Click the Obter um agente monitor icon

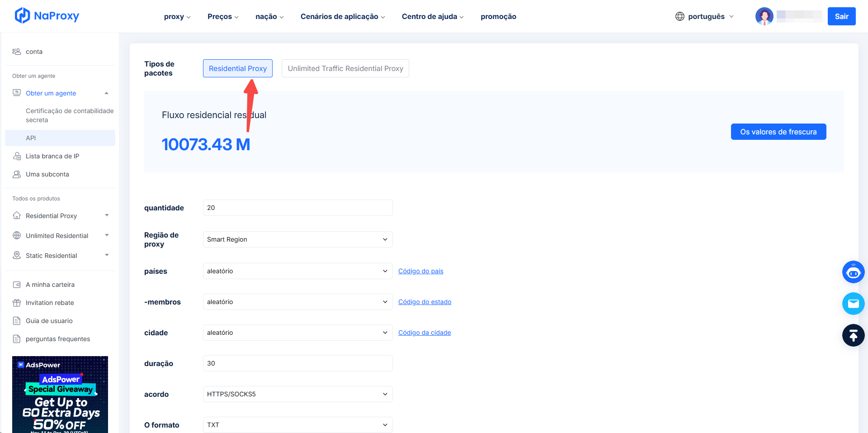coord(17,93)
